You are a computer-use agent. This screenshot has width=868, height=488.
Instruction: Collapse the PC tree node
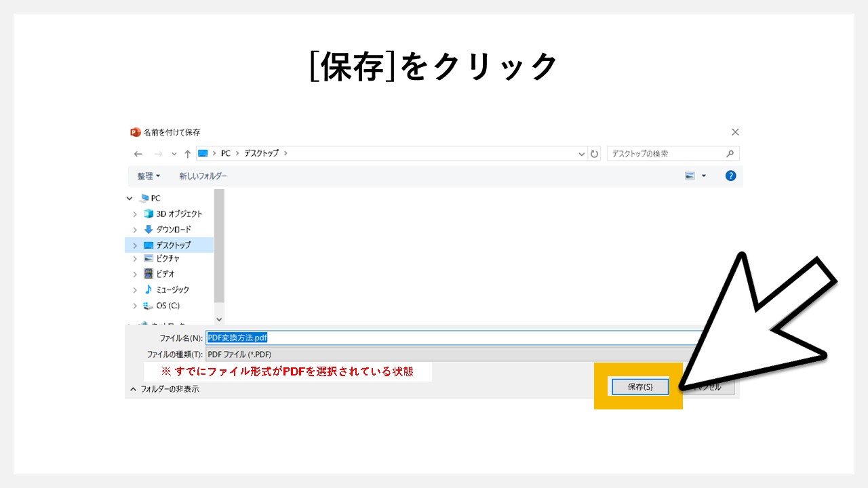pyautogui.click(x=130, y=198)
